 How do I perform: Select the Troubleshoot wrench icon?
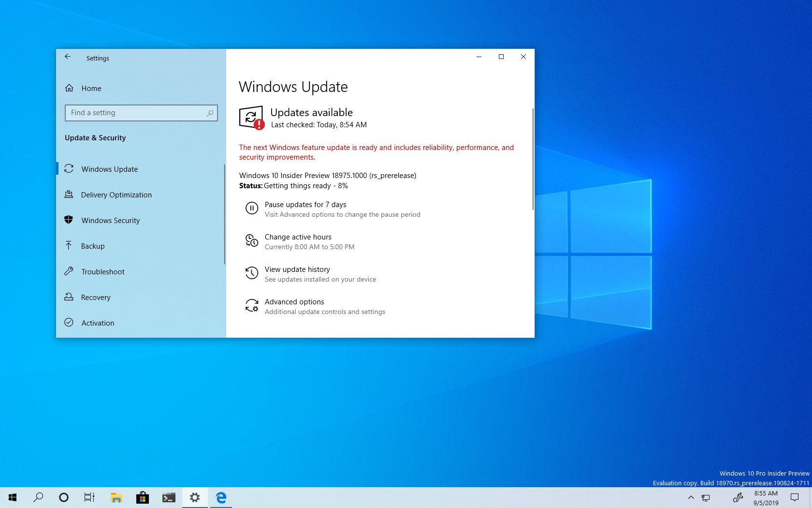[x=69, y=271]
